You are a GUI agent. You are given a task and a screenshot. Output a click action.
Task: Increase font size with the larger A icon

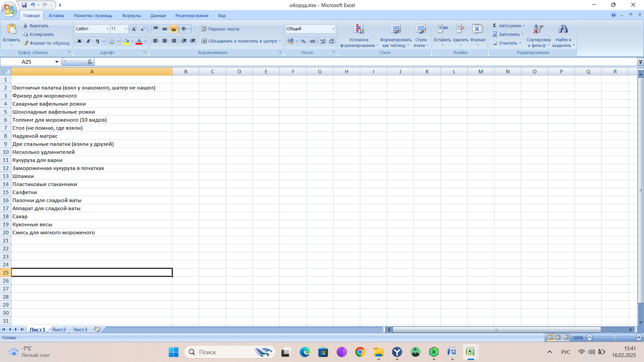pyautogui.click(x=134, y=29)
